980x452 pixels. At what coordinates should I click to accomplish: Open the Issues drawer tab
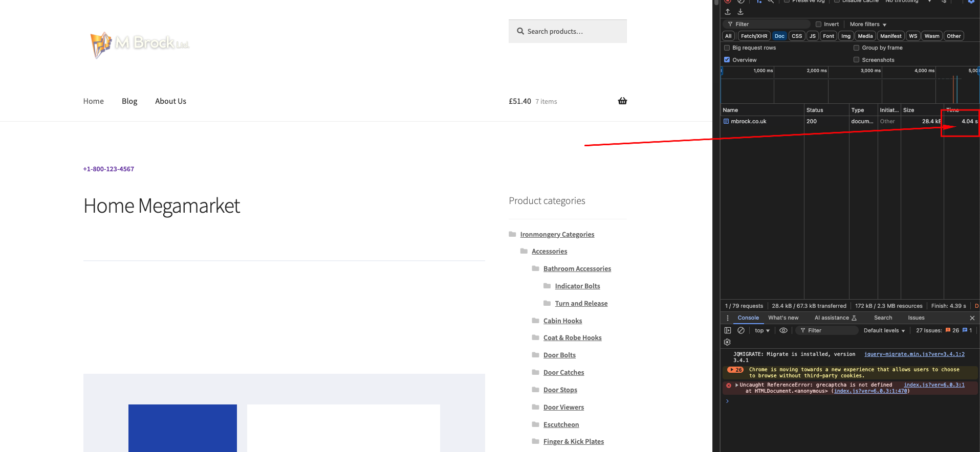pyautogui.click(x=916, y=318)
